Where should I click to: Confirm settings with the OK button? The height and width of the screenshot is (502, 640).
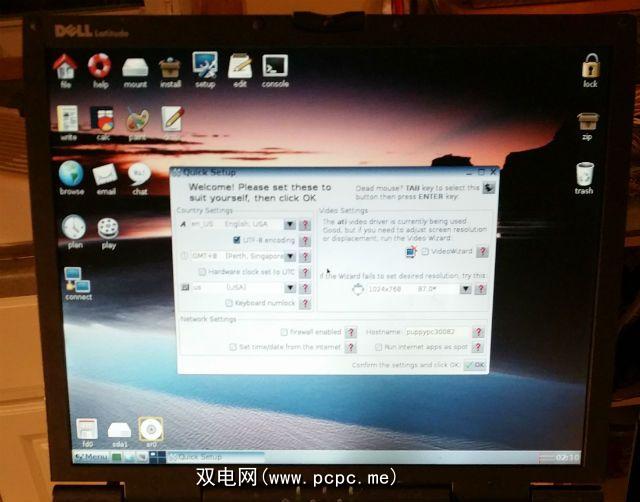point(475,365)
